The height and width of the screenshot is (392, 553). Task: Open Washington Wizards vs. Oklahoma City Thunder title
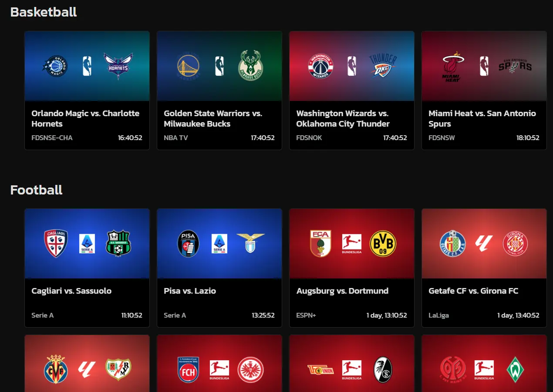[343, 118]
